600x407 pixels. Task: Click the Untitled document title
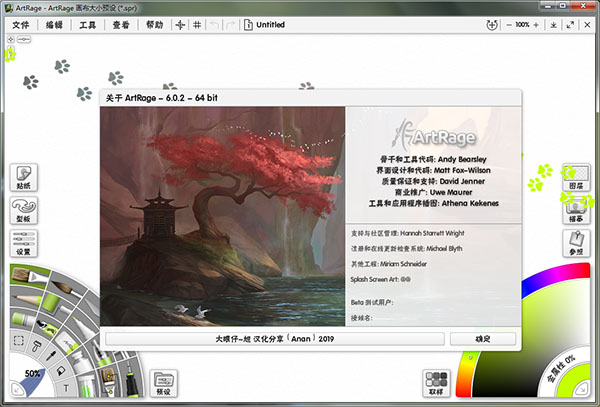point(270,23)
